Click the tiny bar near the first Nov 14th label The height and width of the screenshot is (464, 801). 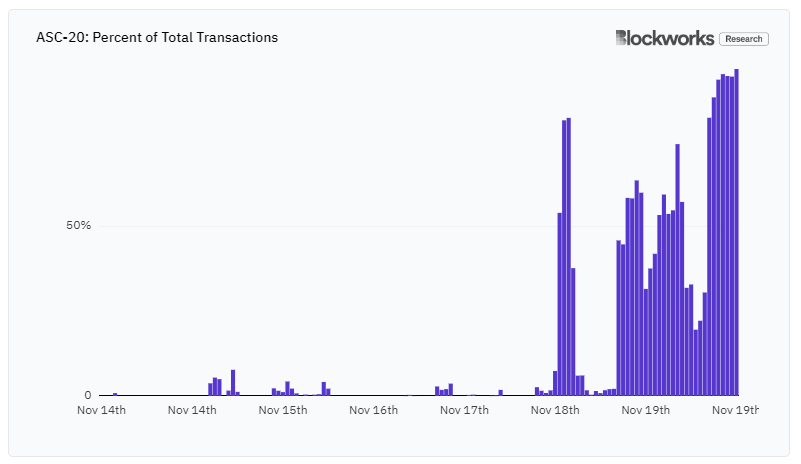pyautogui.click(x=115, y=394)
